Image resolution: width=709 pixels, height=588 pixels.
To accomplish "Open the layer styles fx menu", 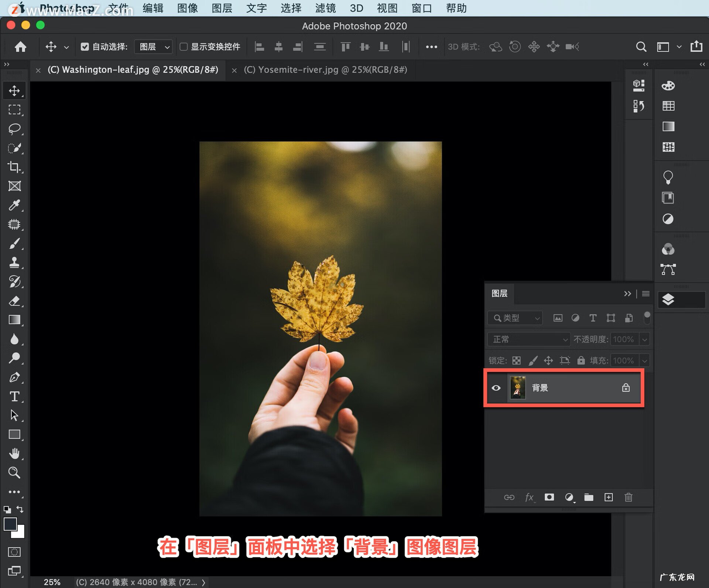I will [530, 498].
